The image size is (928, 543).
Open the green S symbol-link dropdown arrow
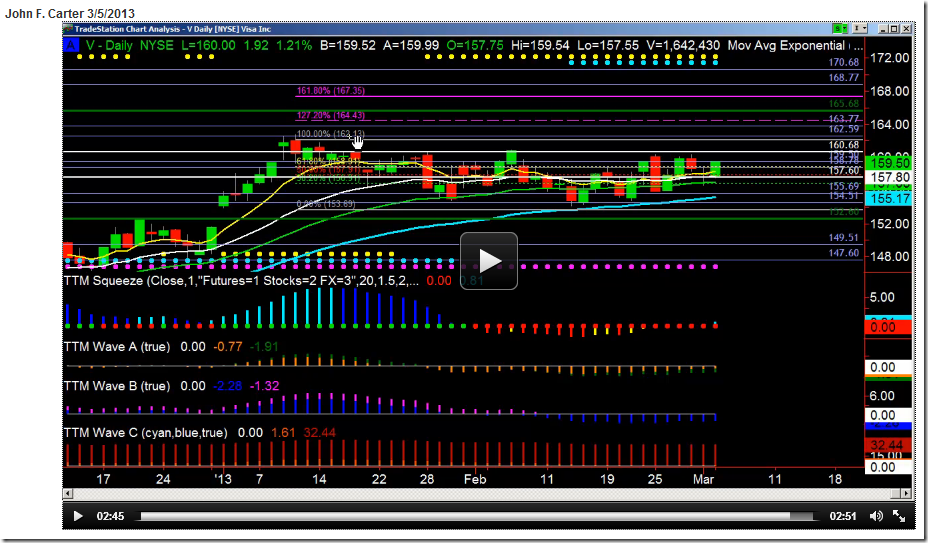click(x=847, y=28)
